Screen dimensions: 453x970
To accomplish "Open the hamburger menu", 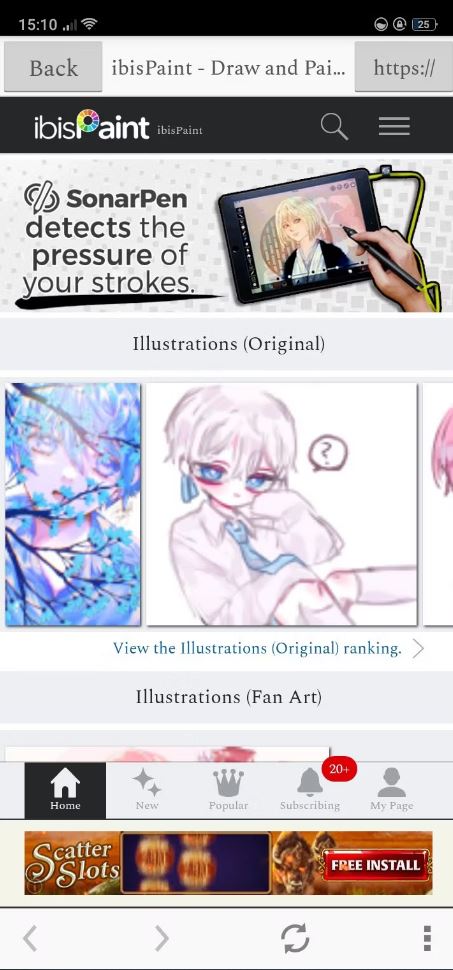I will (394, 126).
